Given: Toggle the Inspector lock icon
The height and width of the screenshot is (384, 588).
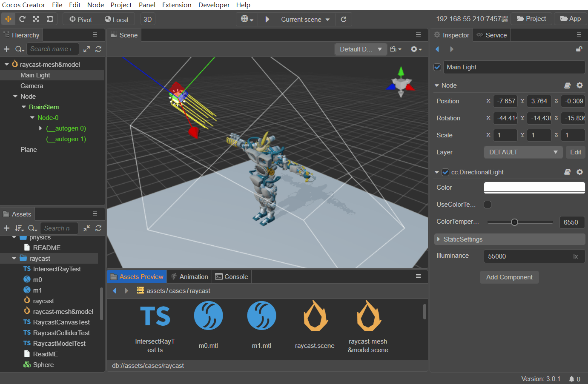Looking at the screenshot, I should click(579, 49).
